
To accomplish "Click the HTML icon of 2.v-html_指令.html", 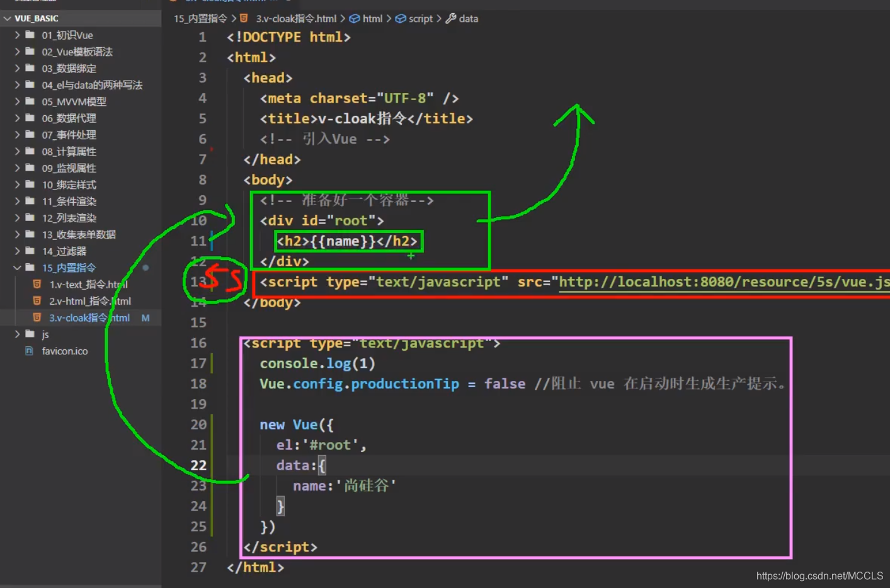I will [x=37, y=301].
